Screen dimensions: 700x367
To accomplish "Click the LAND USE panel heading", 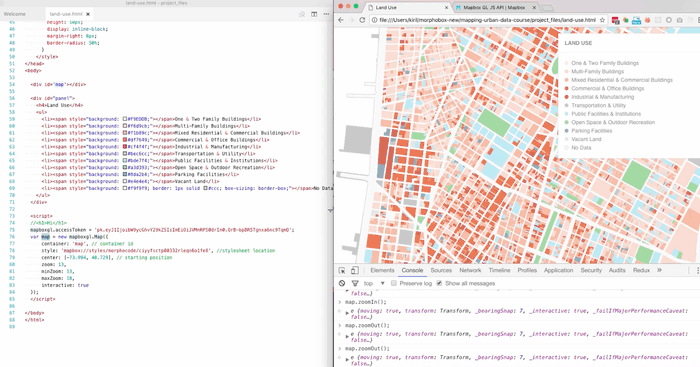I will 578,43.
